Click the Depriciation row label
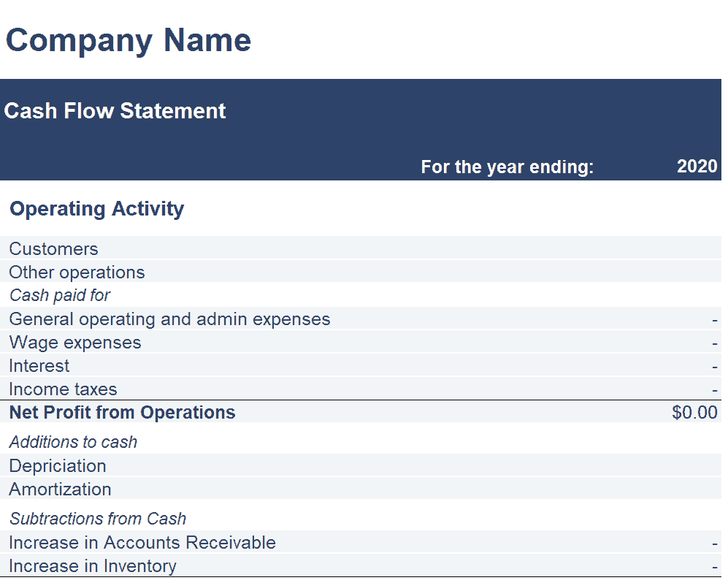The width and height of the screenshot is (728, 583). tap(58, 466)
